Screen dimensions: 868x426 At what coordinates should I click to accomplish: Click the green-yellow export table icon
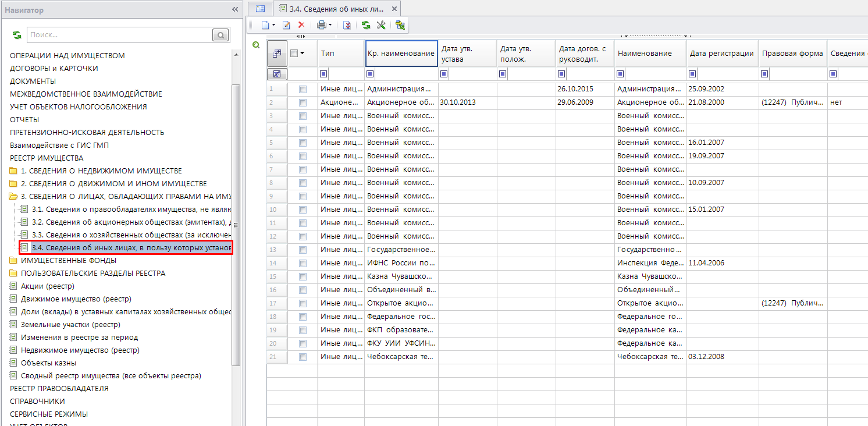(x=400, y=25)
